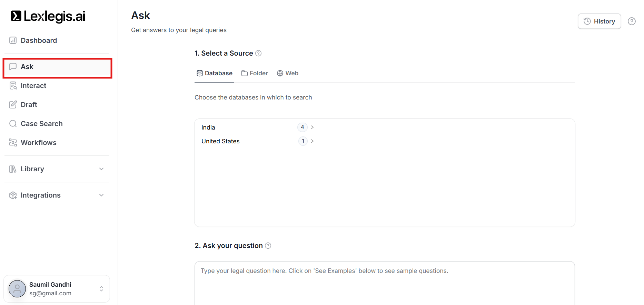Click info icon next to Select a Source
The image size is (644, 305).
(x=258, y=53)
